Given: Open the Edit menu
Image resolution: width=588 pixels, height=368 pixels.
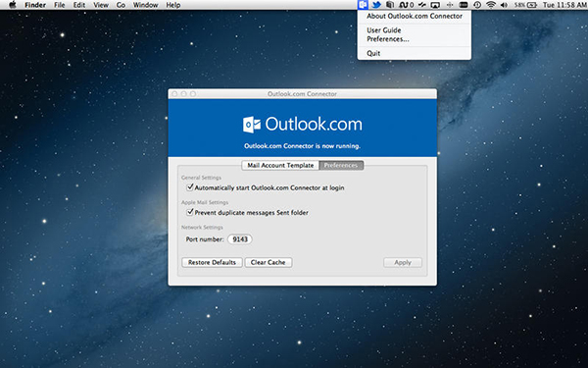Looking at the screenshot, I should point(79,5).
